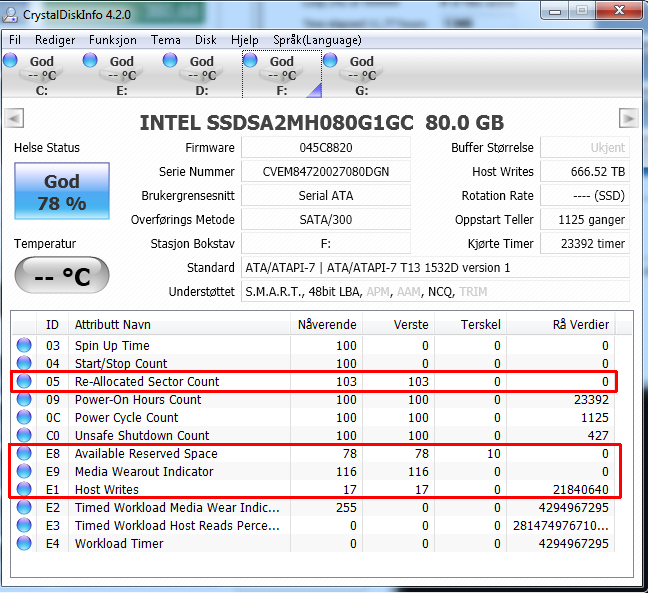Click status orb of Start/Stop Count row

tap(24, 363)
